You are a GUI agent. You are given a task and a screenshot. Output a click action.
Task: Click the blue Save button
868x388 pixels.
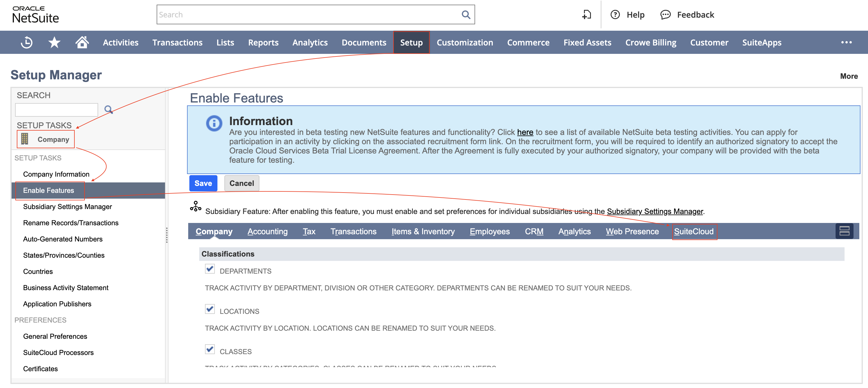point(203,183)
